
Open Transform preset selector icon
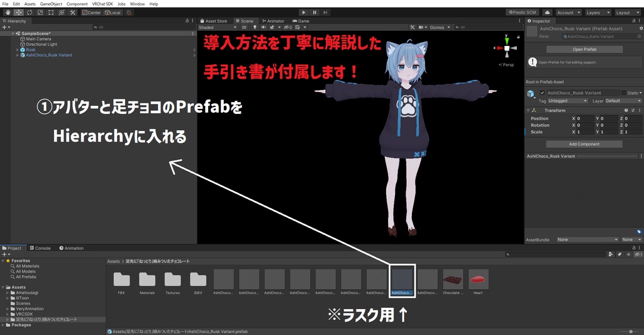pos(633,110)
